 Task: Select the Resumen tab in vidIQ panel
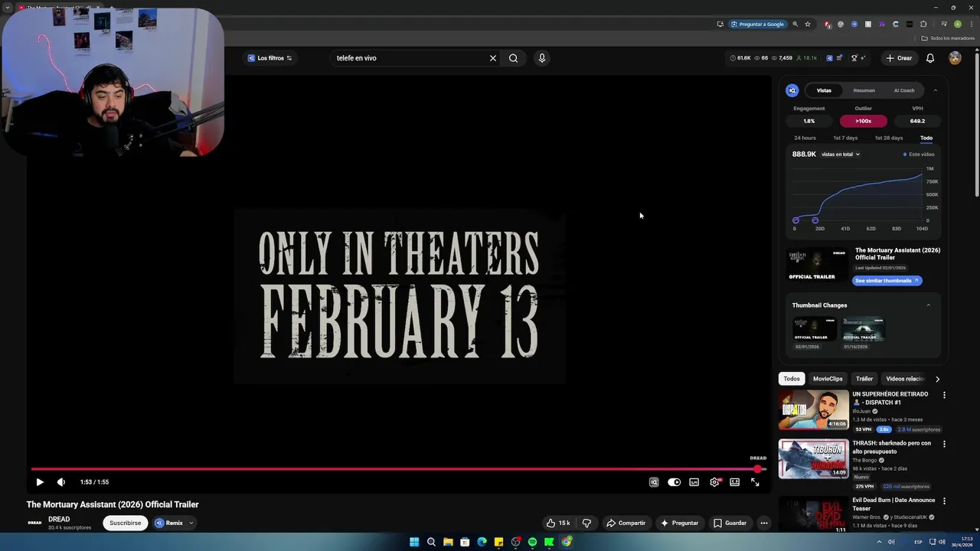tap(864, 90)
